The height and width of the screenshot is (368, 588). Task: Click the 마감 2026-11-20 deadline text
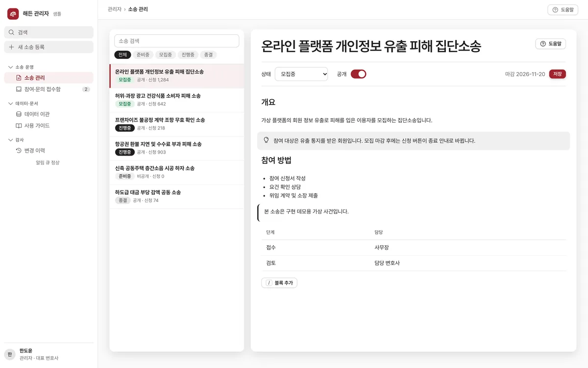coord(525,74)
